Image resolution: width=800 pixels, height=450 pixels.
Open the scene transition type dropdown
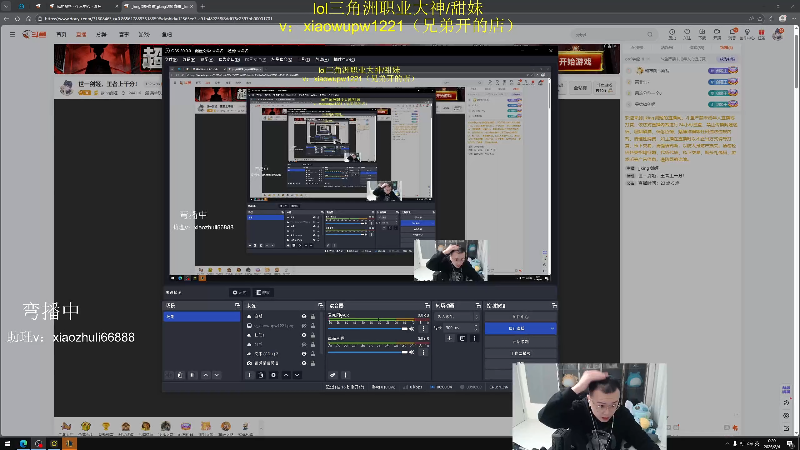click(x=457, y=317)
